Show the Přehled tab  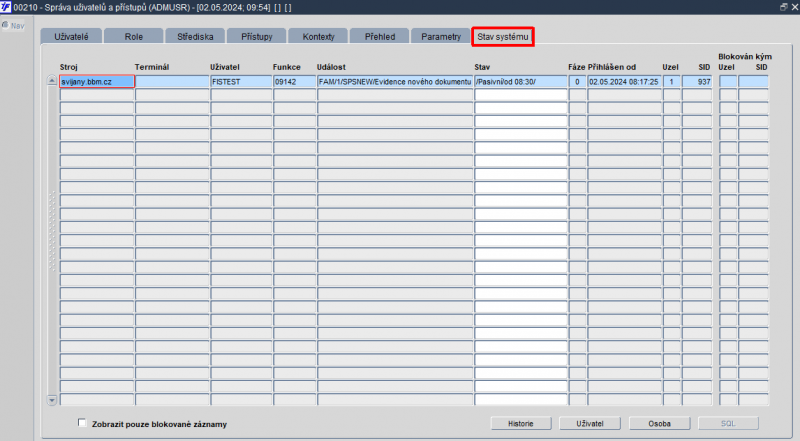[380, 36]
